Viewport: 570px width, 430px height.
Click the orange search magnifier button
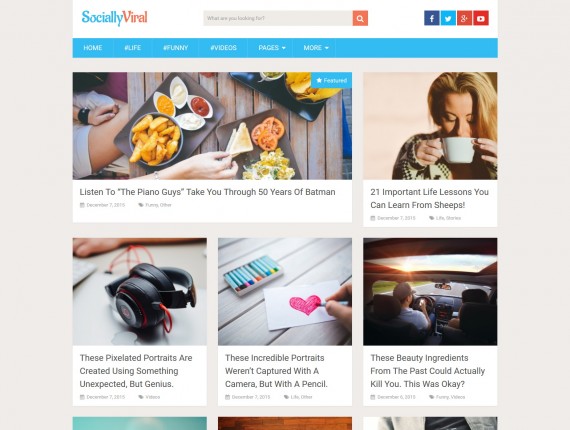point(360,18)
